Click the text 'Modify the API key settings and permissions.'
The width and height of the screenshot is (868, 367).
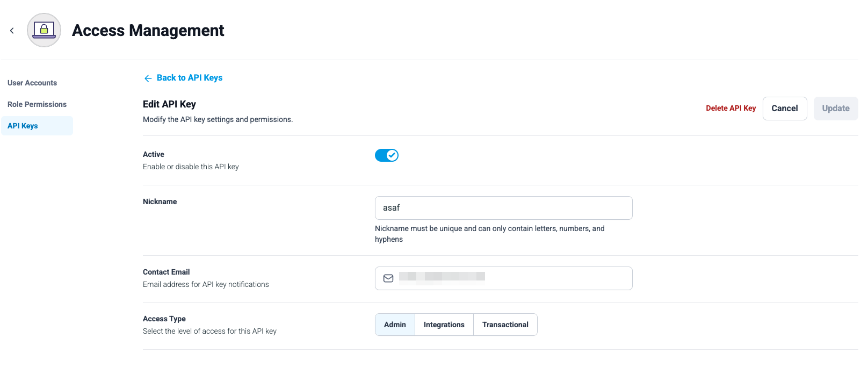coord(218,119)
